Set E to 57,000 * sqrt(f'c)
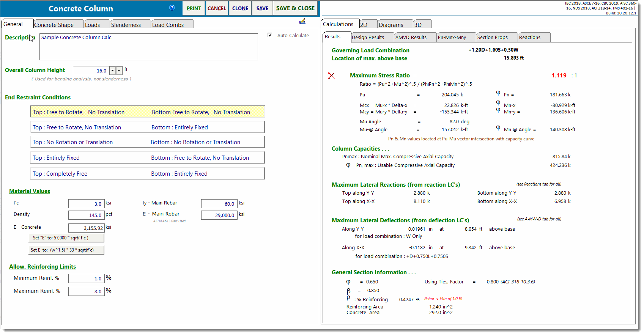Image resolution: width=644 pixels, height=335 pixels. (66, 238)
